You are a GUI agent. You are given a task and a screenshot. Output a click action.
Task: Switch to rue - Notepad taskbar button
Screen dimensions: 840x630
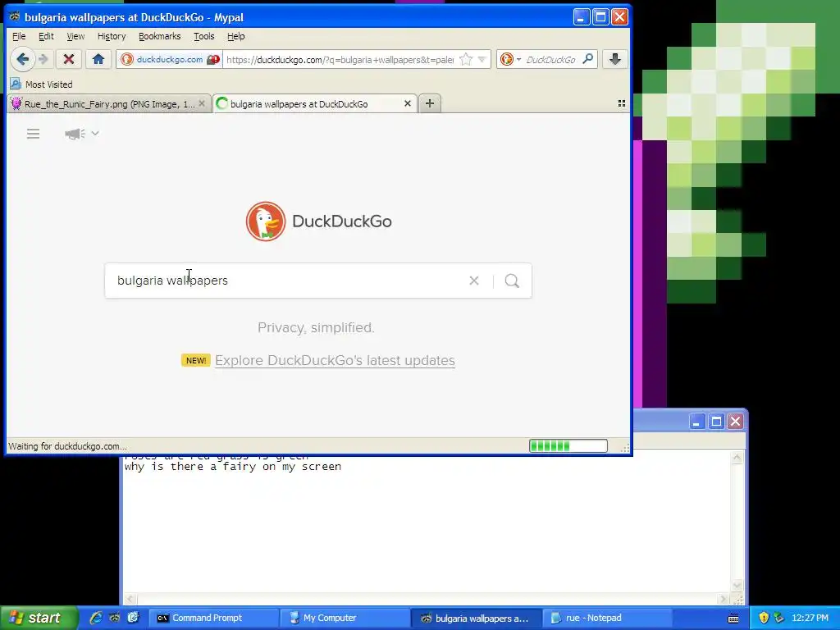(608, 619)
